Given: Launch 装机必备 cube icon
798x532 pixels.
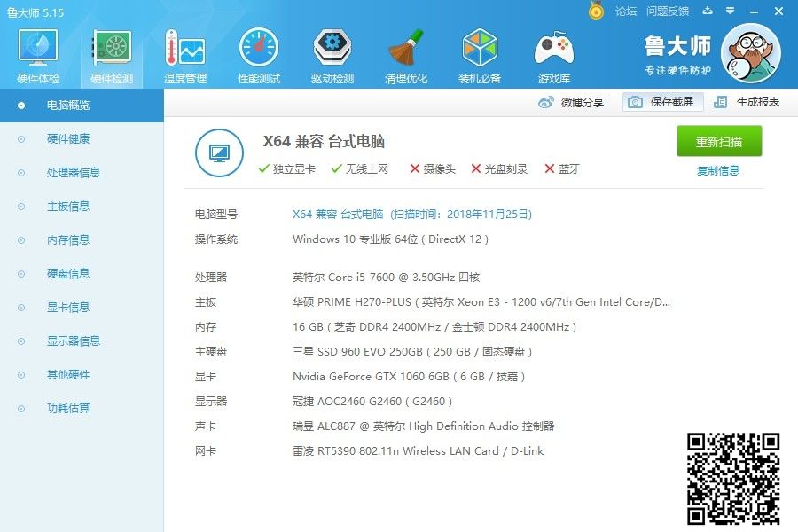Looking at the screenshot, I should (x=479, y=50).
